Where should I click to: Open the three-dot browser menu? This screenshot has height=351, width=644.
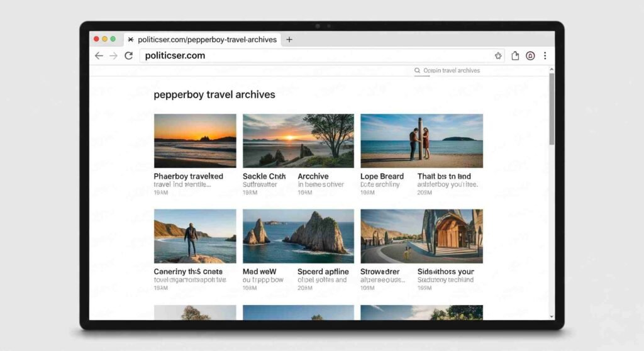coord(545,55)
